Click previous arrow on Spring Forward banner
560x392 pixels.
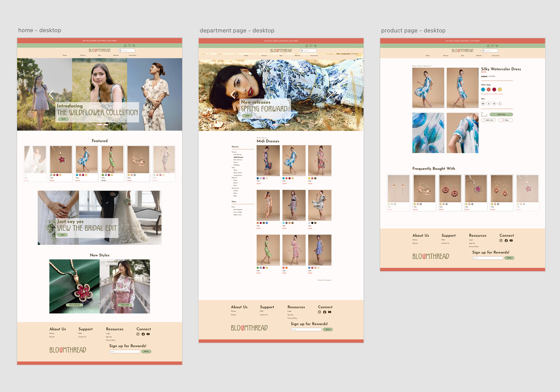(x=233, y=95)
